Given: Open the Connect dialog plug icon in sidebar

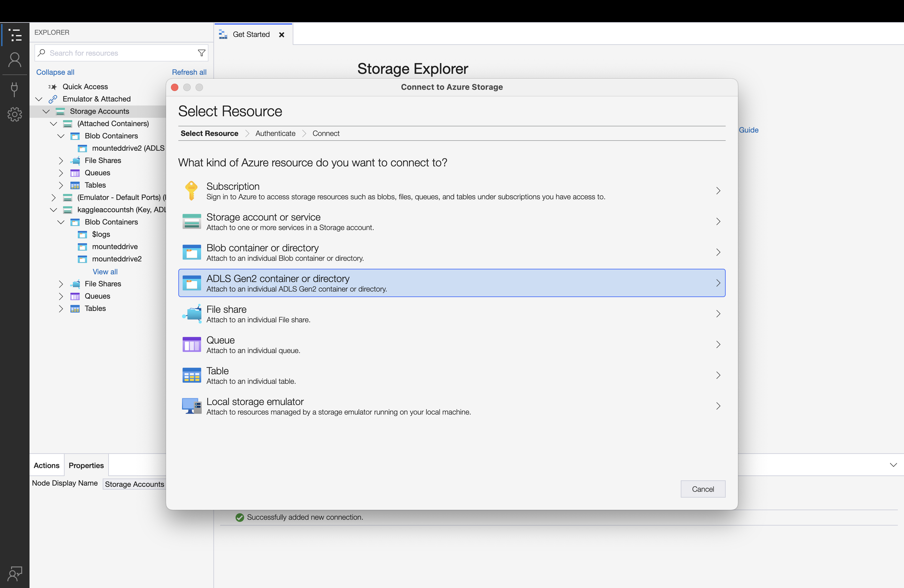Looking at the screenshot, I should tap(14, 89).
